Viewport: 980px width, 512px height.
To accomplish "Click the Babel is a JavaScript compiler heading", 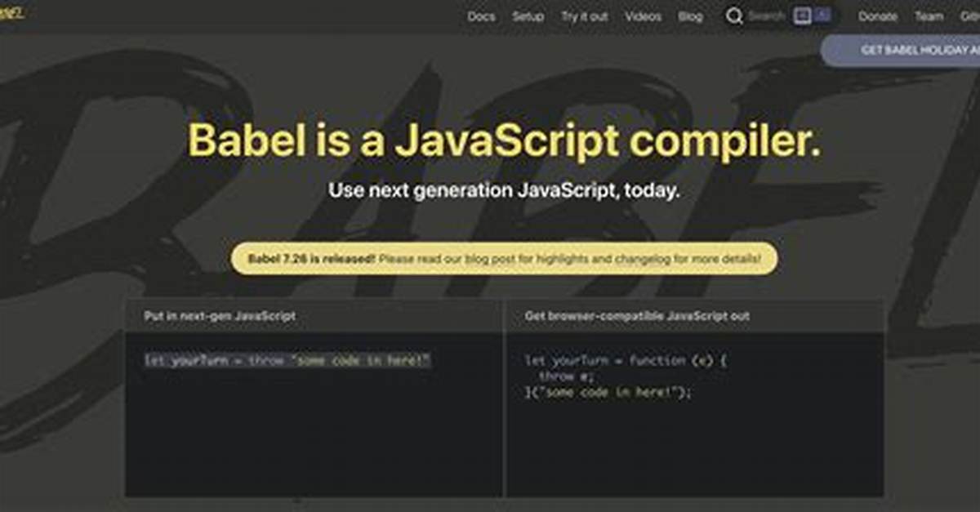I will [504, 140].
